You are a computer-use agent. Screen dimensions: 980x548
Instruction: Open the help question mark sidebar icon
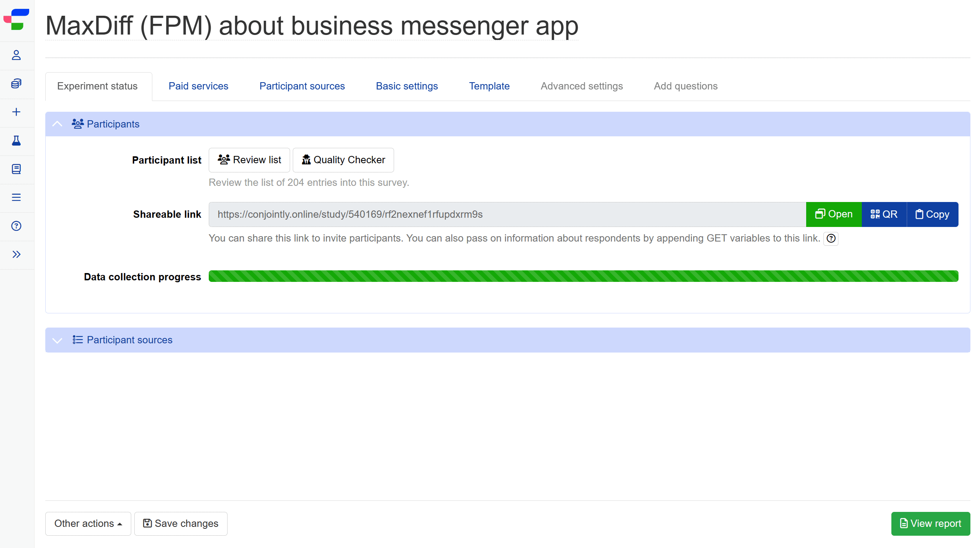coord(16,226)
